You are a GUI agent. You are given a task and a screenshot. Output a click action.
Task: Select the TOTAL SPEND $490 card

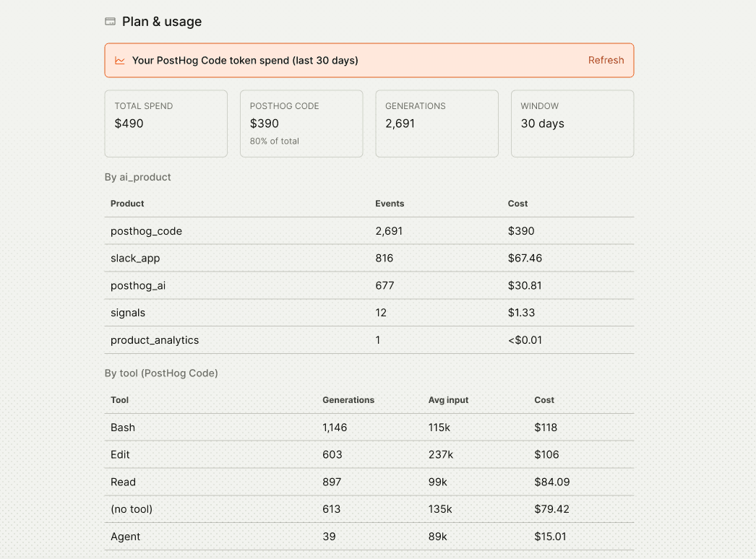click(166, 123)
